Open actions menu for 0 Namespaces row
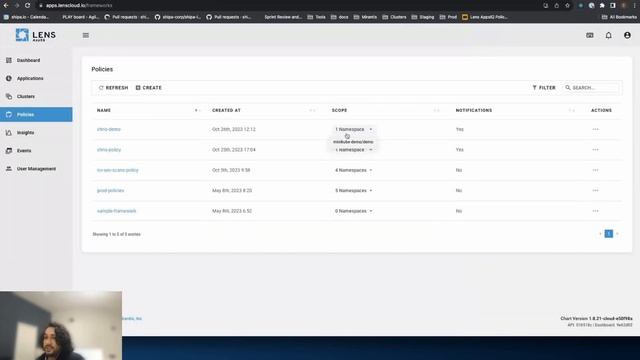This screenshot has width=640, height=360. 595,211
